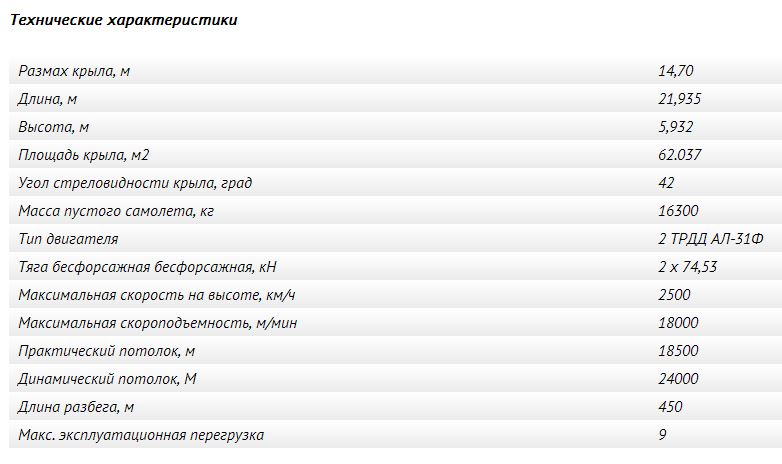Click the "Тип двигателя" row label
782x464 pixels.
tap(68, 239)
